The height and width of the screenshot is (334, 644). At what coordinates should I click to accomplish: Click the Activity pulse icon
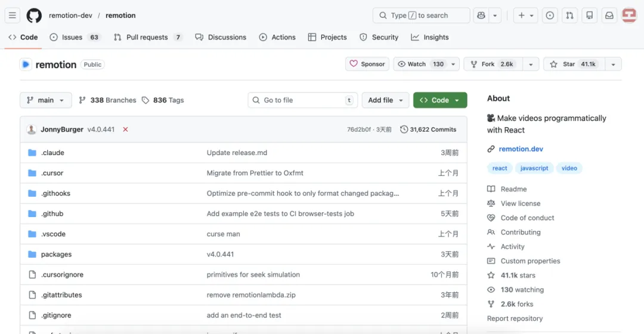coord(491,246)
